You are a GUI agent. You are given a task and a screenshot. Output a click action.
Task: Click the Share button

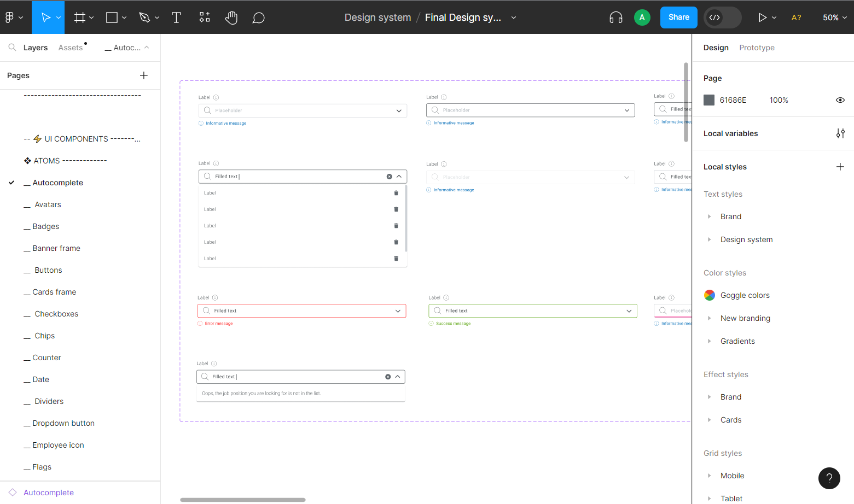679,17
